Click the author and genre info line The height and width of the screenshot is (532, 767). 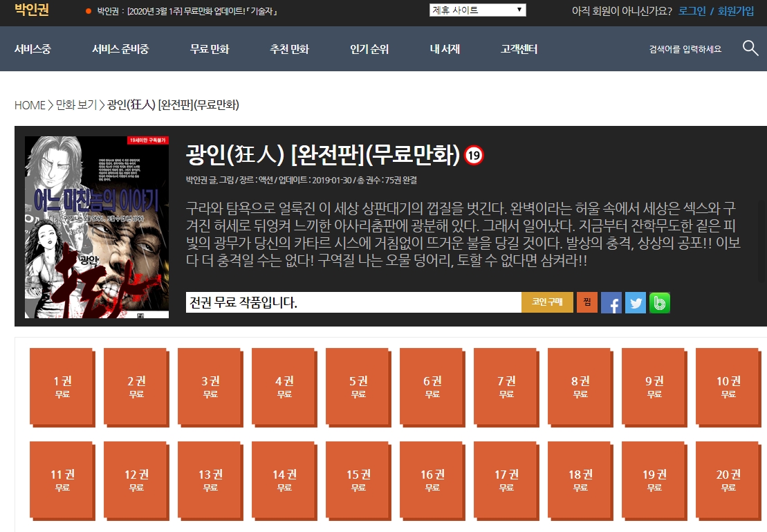[302, 180]
